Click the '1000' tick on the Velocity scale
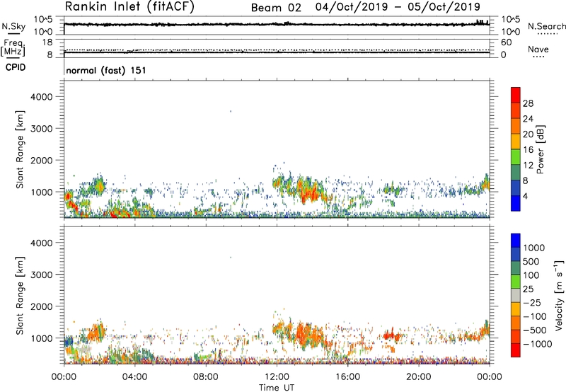The width and height of the screenshot is (566, 392). (x=534, y=248)
